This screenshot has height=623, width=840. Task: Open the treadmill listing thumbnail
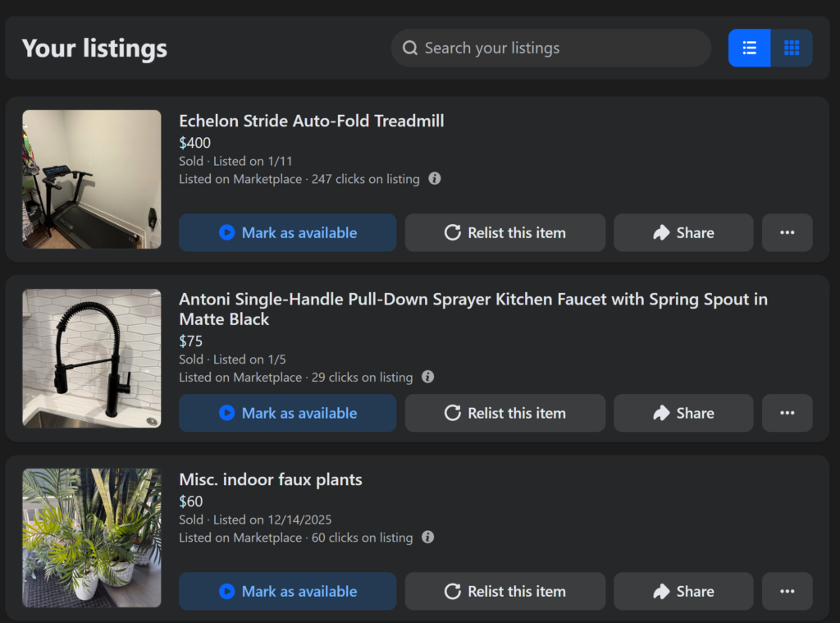[x=92, y=179]
